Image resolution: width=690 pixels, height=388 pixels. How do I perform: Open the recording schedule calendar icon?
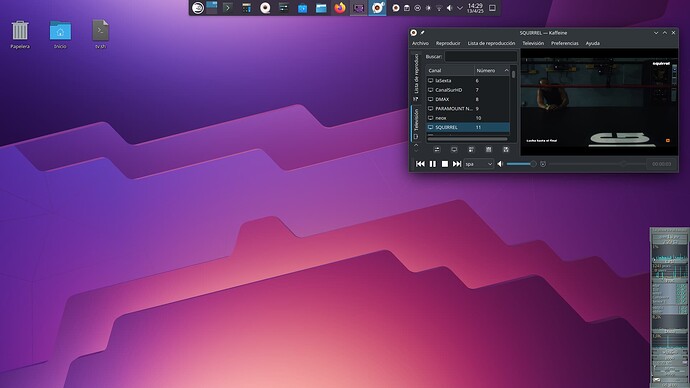[488, 150]
